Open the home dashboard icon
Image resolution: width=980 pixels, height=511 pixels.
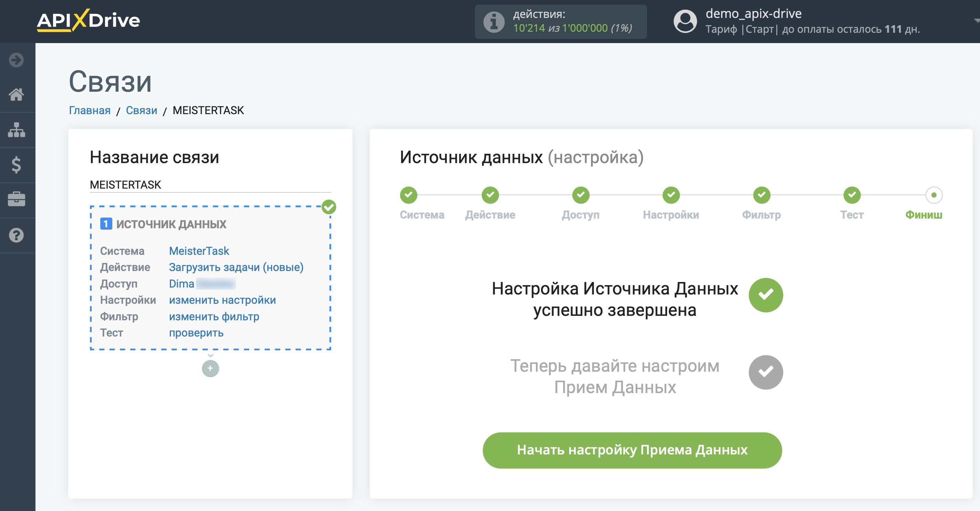(x=16, y=94)
